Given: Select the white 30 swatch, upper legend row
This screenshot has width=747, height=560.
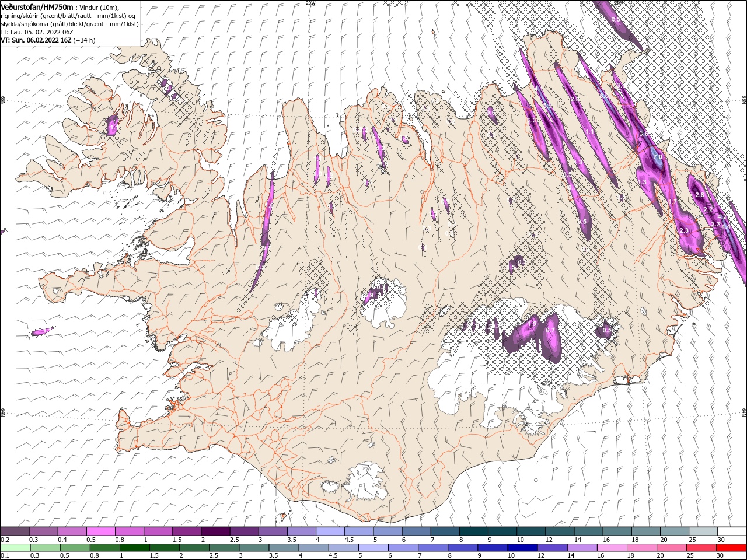Looking at the screenshot, I should click(x=732, y=531).
